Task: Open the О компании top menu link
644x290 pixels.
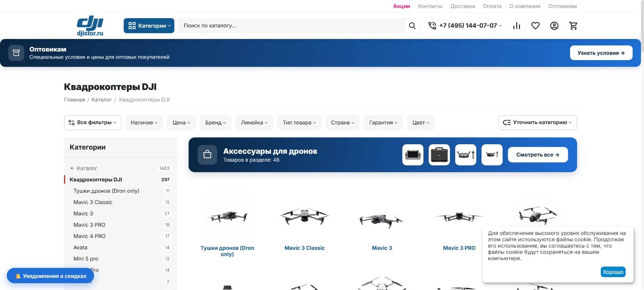Action: pos(525,6)
